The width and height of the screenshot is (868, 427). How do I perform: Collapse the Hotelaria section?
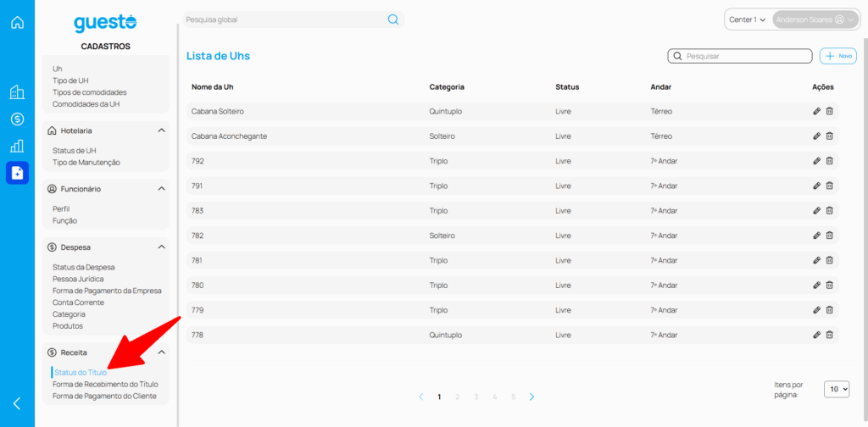[161, 130]
